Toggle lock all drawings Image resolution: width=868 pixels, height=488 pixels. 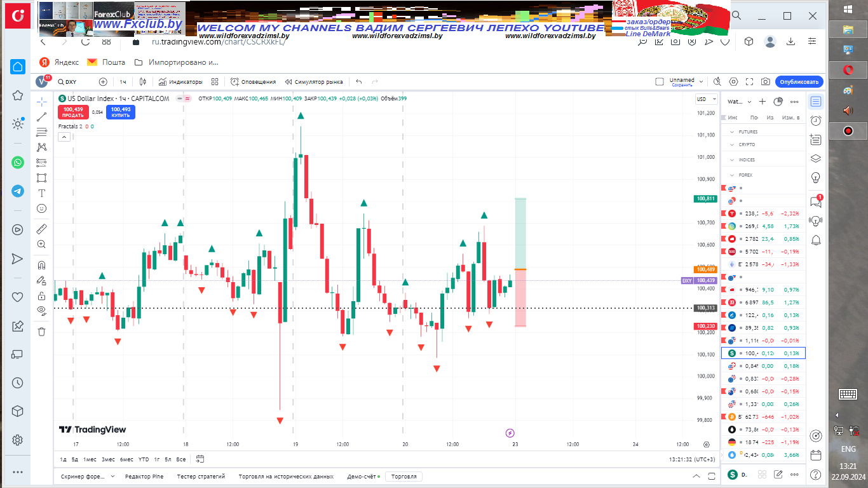pos(42,295)
